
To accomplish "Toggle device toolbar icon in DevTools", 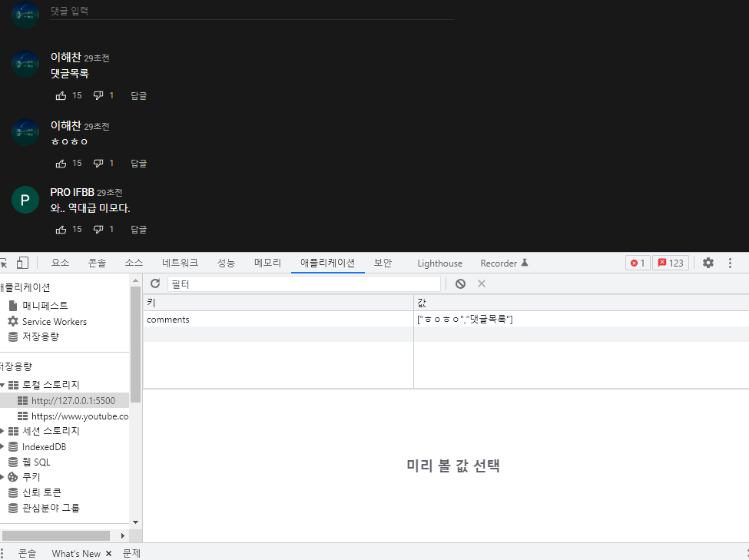I will click(x=22, y=263).
